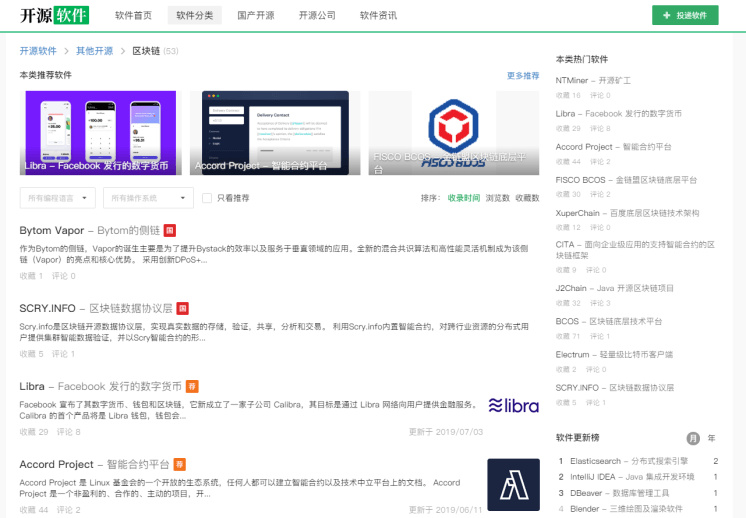Viewport: 746px width, 518px height.
Task: Click 收藏 1 under Bytom Vapor
Action: pyautogui.click(x=31, y=276)
